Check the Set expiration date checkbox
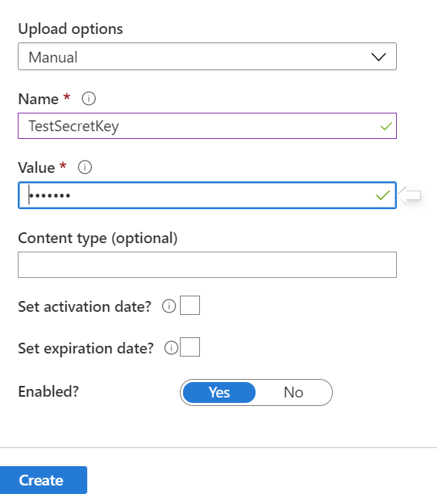The width and height of the screenshot is (437, 504). (x=190, y=347)
